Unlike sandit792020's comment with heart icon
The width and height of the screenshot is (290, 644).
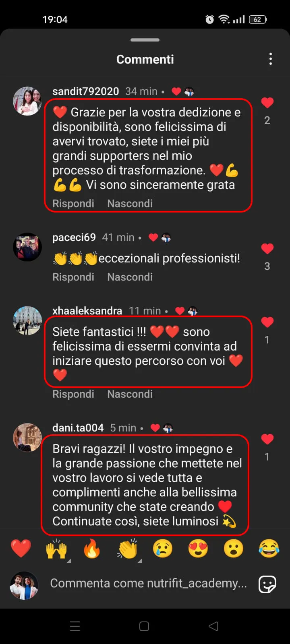[x=267, y=103]
